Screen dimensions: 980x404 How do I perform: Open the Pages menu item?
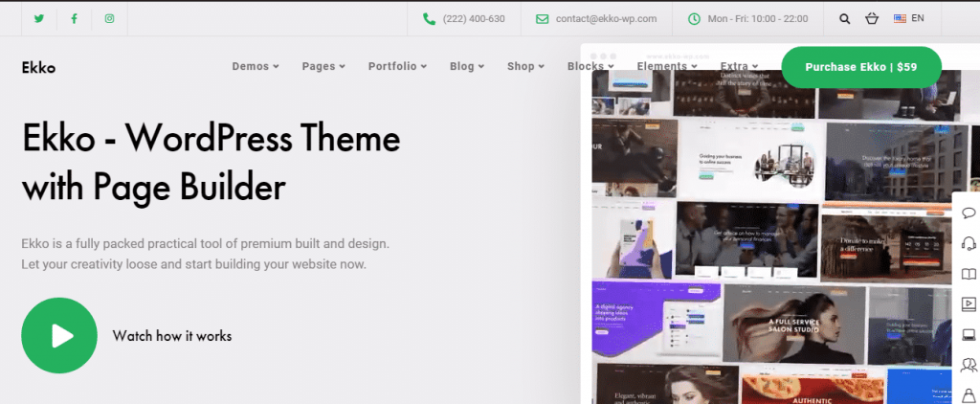(x=323, y=66)
